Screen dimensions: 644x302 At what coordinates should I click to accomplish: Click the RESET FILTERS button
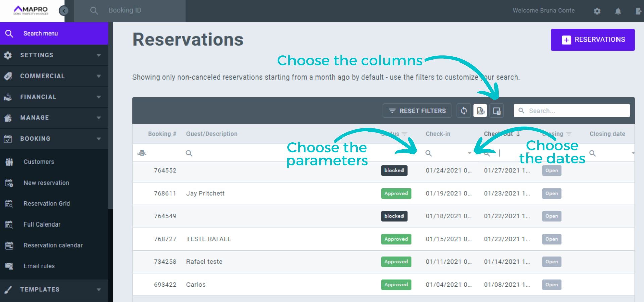pos(417,111)
